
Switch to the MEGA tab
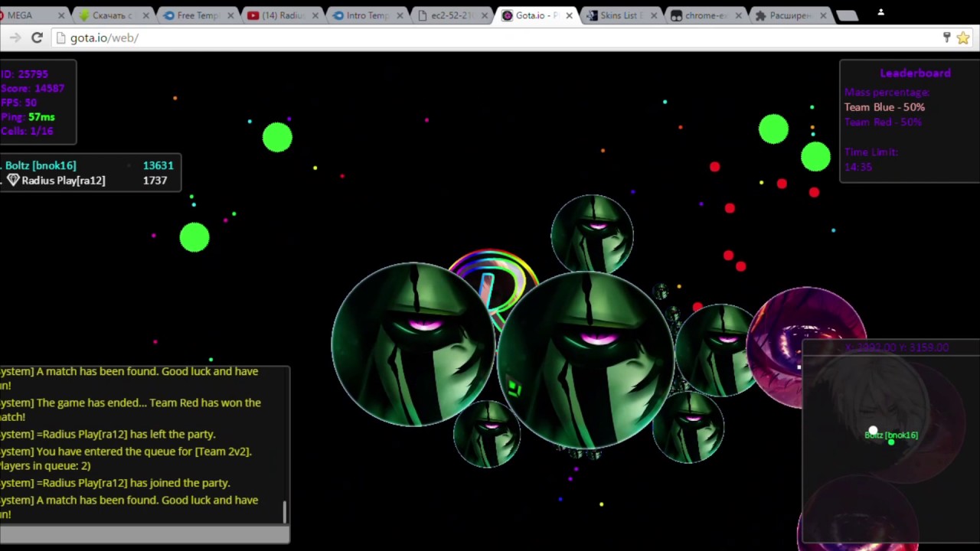[x=29, y=15]
